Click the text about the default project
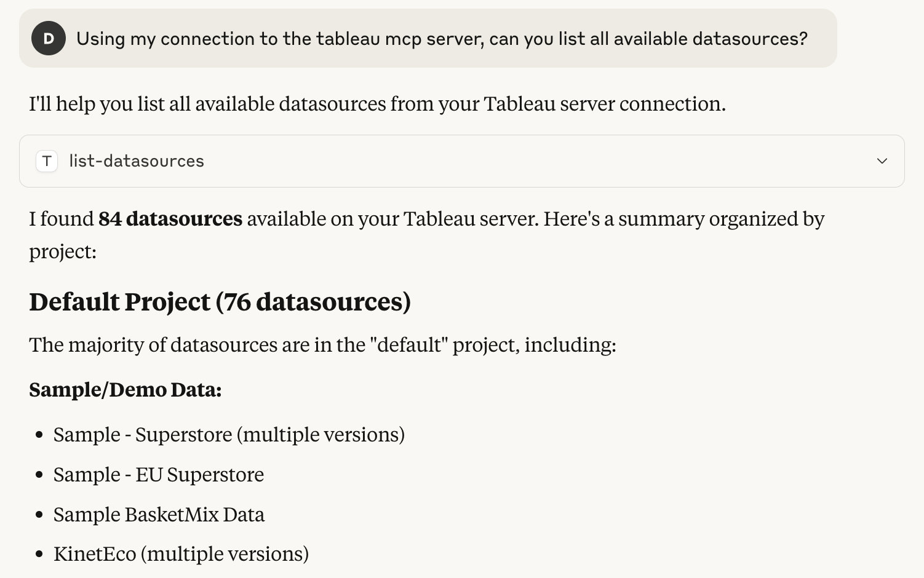Image resolution: width=924 pixels, height=578 pixels. pos(323,345)
